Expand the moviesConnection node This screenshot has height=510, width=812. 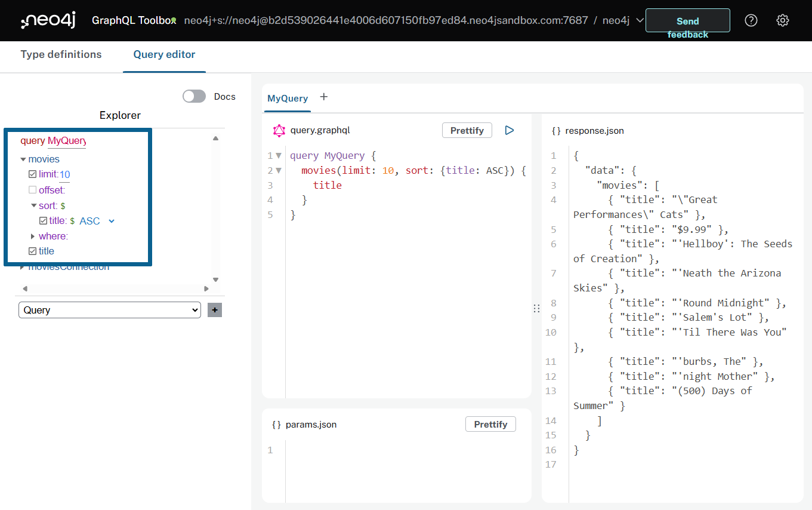pos(23,267)
